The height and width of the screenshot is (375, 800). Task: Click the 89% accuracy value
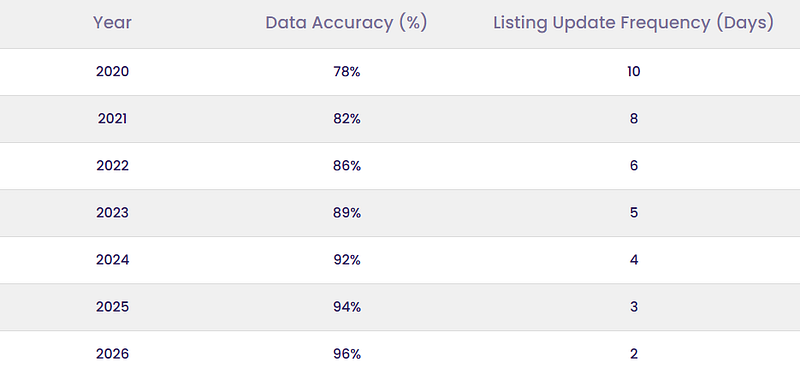347,213
